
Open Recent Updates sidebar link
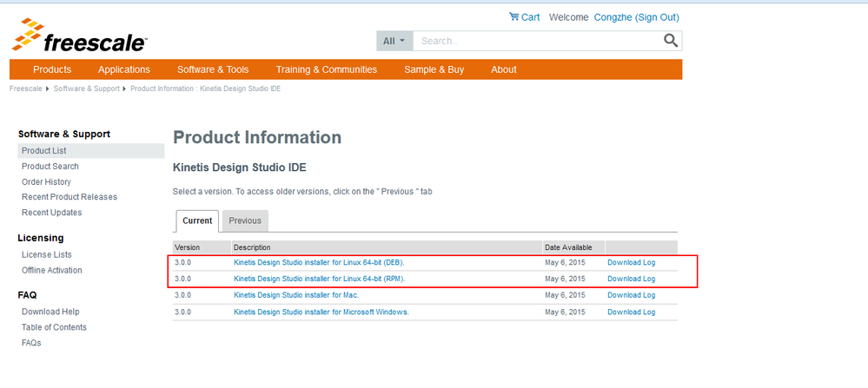(x=51, y=213)
